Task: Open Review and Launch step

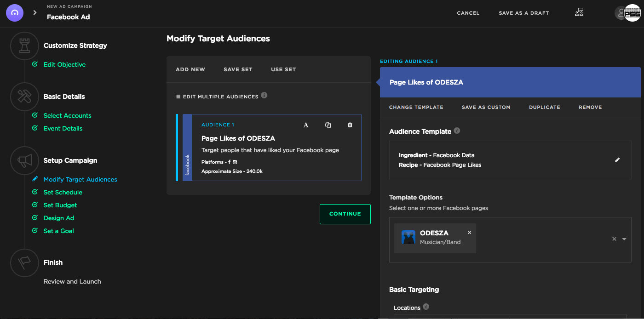Action: point(72,281)
